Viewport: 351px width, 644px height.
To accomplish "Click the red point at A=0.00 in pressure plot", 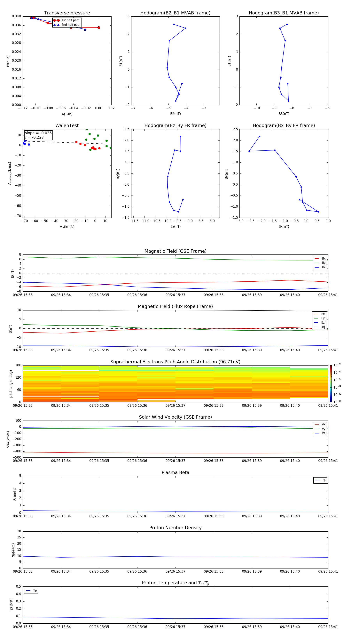I will 99,28.
